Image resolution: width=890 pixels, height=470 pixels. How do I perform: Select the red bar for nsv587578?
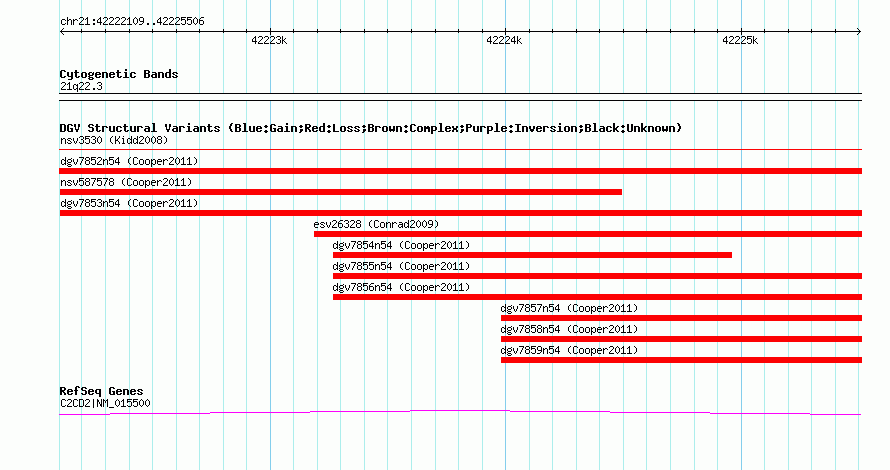click(x=341, y=192)
